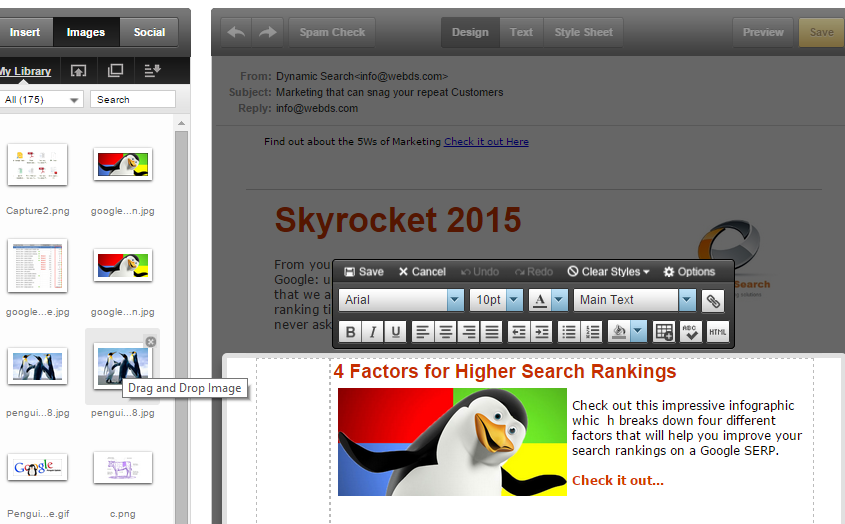
Task: Run the ABC spell check tool
Action: pyautogui.click(x=691, y=332)
